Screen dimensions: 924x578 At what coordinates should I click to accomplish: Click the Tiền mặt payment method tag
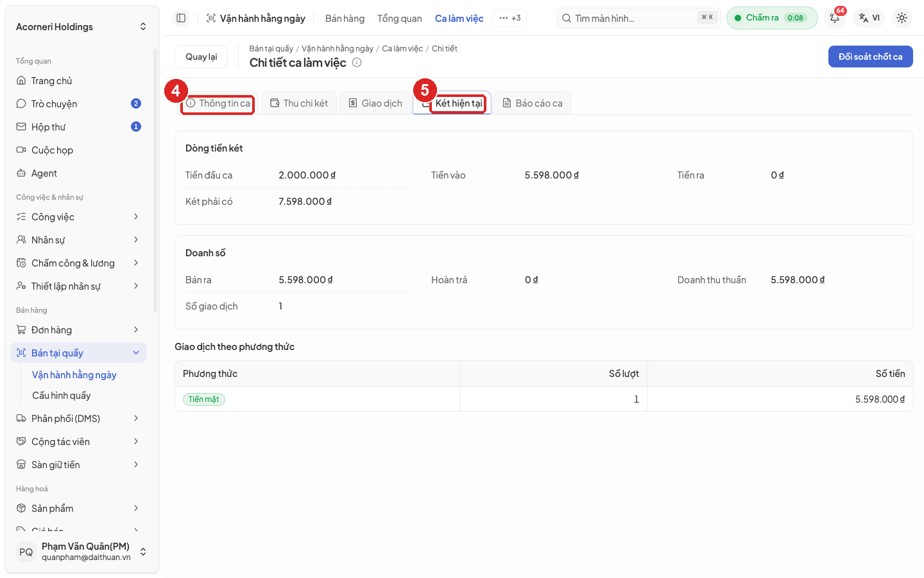pos(204,399)
